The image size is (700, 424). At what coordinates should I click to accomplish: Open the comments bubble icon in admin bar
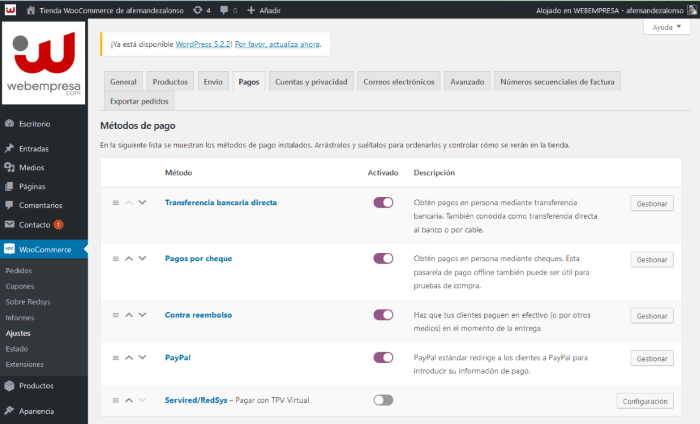[223, 9]
